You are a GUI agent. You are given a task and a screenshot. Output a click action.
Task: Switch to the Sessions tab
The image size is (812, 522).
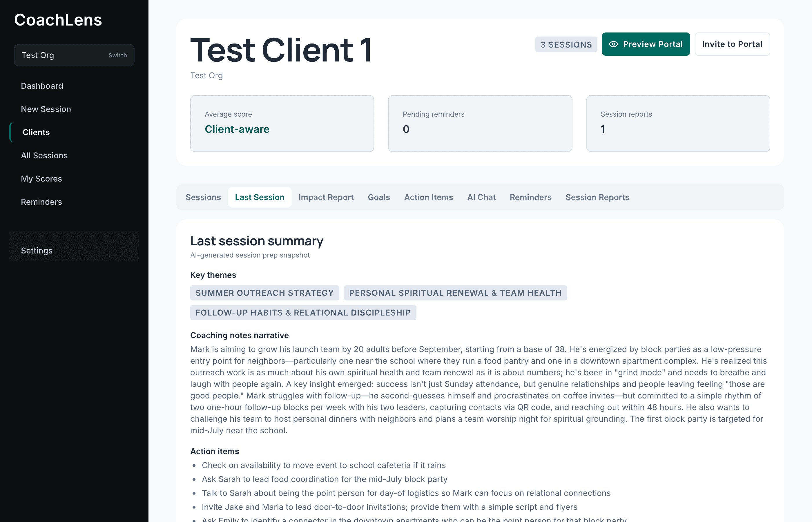[203, 197]
